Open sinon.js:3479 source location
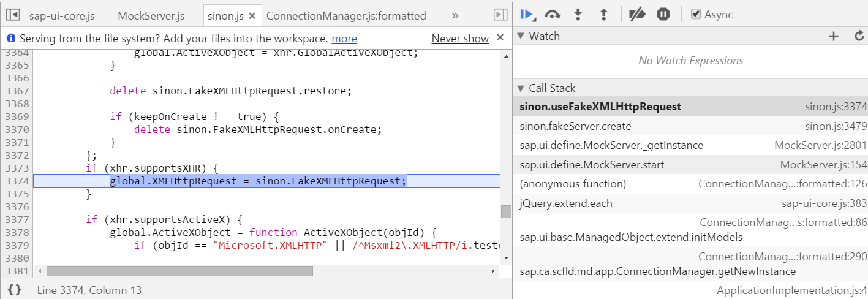868x299 pixels. [x=836, y=126]
